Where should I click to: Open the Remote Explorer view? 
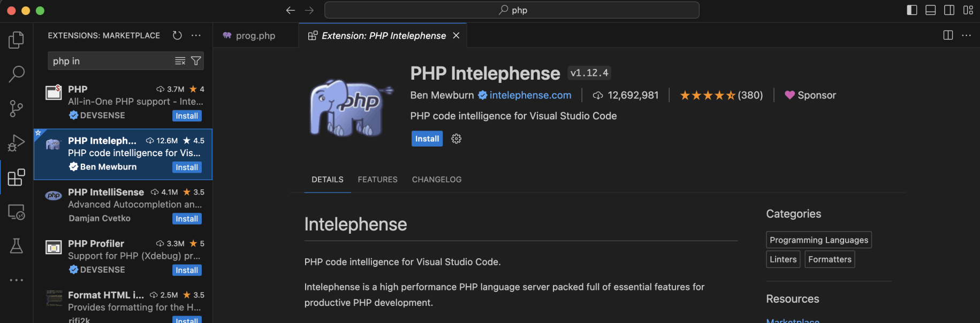click(16, 212)
